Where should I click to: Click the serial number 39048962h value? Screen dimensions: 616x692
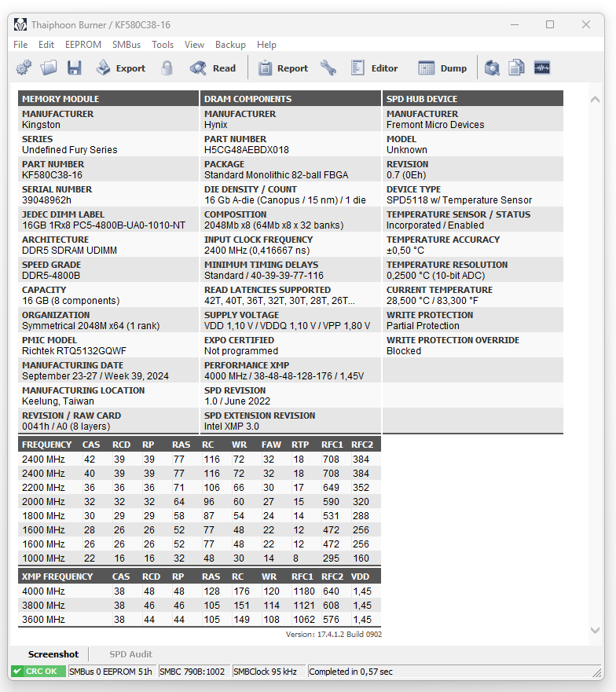tap(47, 200)
